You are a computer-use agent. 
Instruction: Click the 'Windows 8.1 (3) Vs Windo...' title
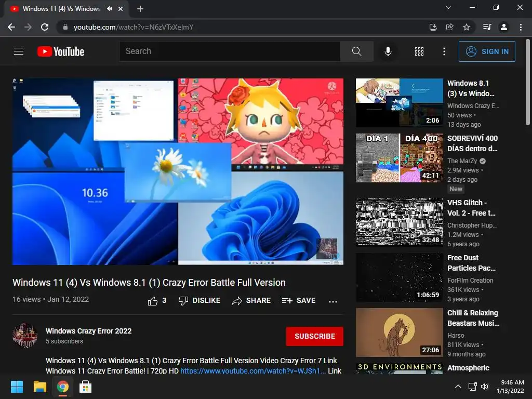[471, 88]
